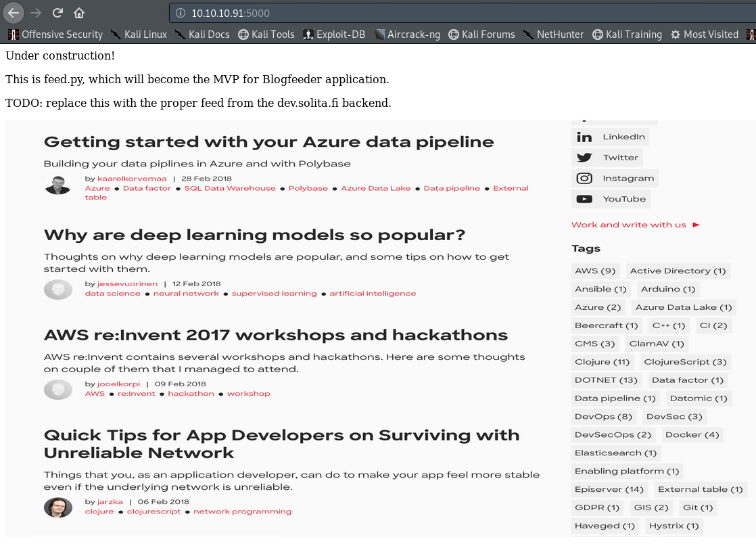Screen dimensions: 756x548
Task: Click the Instagram camera icon
Action: (584, 179)
